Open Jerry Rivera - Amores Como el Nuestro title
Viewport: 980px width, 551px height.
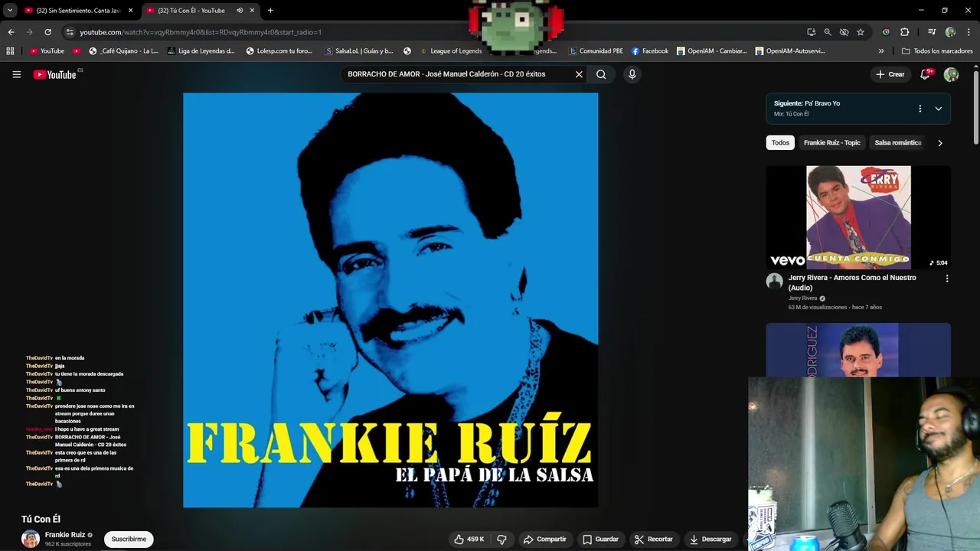[x=852, y=282]
